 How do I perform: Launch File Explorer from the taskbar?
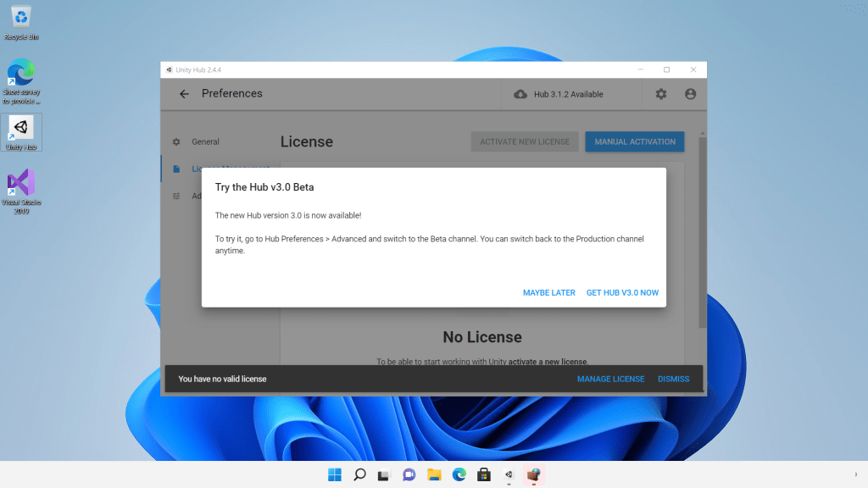point(434,475)
